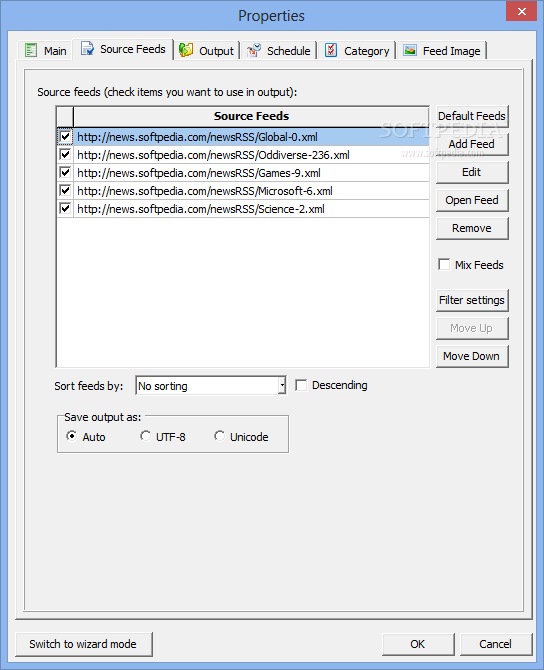Switch to the Main tab
Screen dimensions: 544x670
coord(45,51)
